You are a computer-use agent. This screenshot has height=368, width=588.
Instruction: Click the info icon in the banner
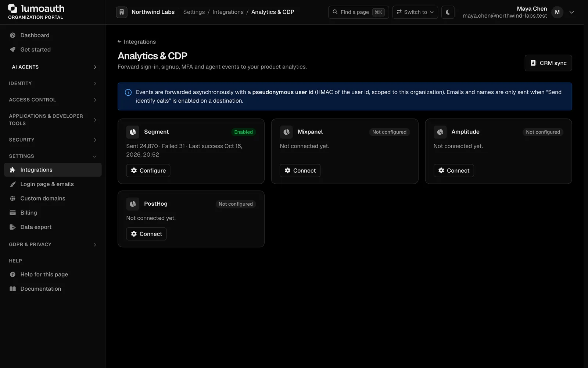pos(128,93)
